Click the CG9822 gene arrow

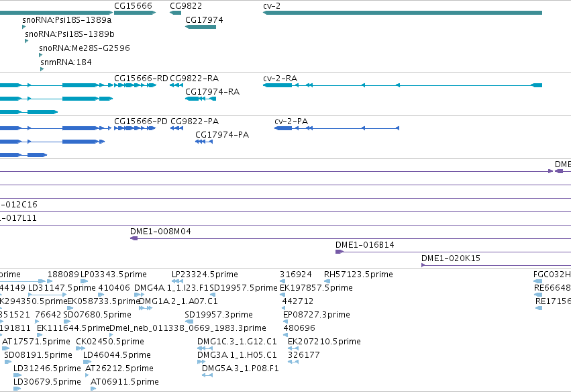[x=175, y=13]
